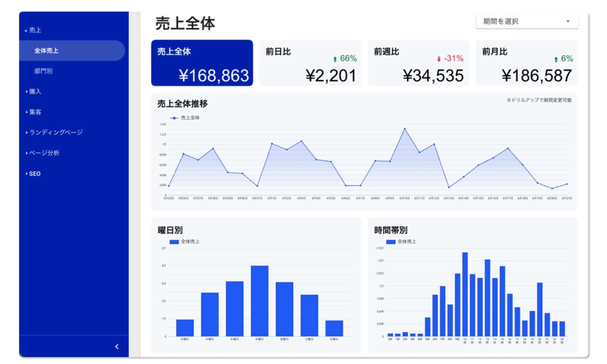Expand the ページ分析 section
Viewport: 607px width, 364px height.
pos(42,153)
